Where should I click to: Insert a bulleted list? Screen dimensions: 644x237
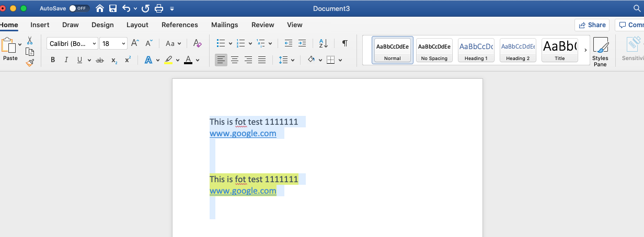[221, 43]
